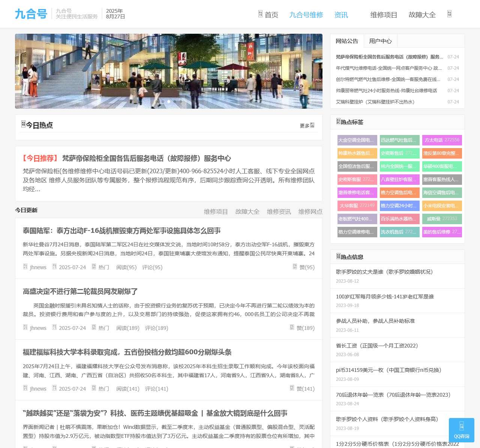Open the 梵萨帝保险柜 recommended article headline
Viewport: 480px width, 448px height.
tap(146, 159)
